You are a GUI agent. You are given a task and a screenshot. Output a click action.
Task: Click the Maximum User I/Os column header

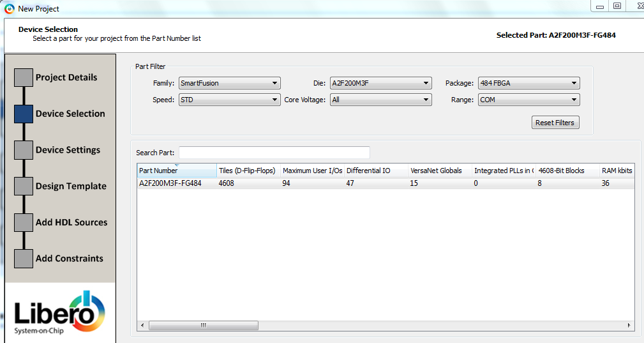312,171
